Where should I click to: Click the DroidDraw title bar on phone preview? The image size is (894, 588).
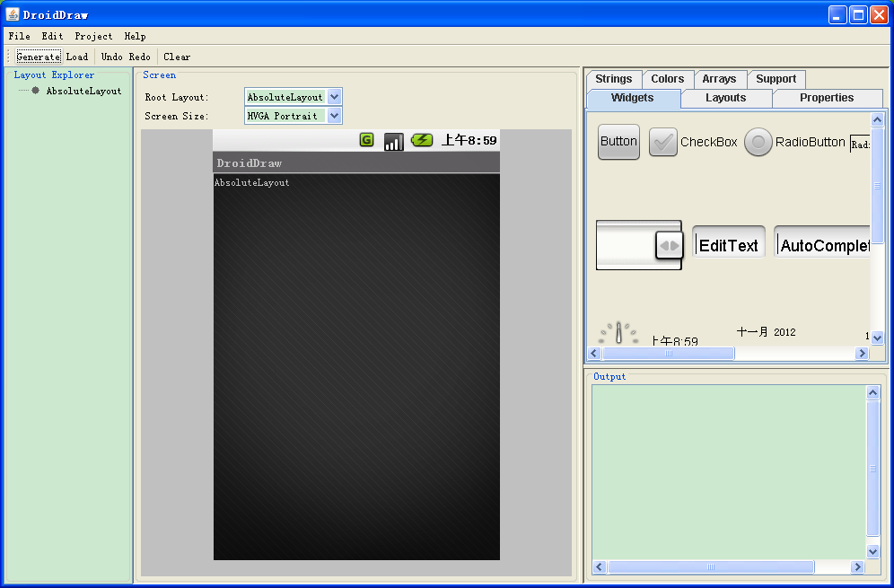[x=356, y=162]
